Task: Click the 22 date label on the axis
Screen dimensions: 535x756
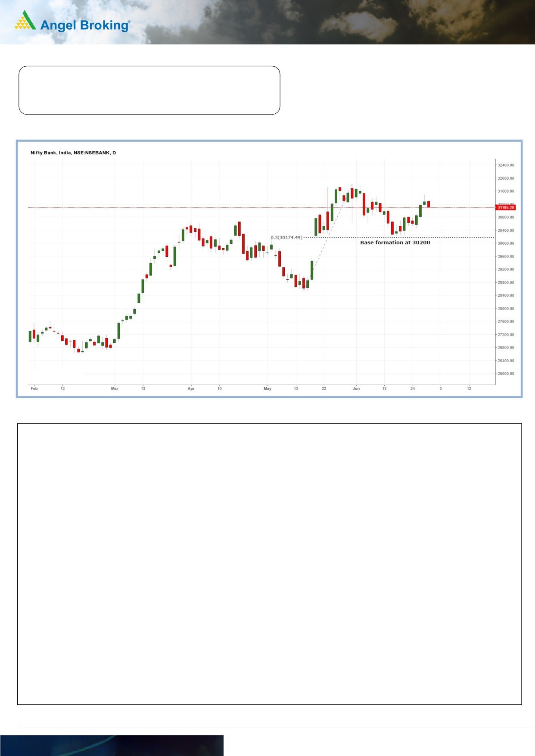Action: click(x=324, y=389)
